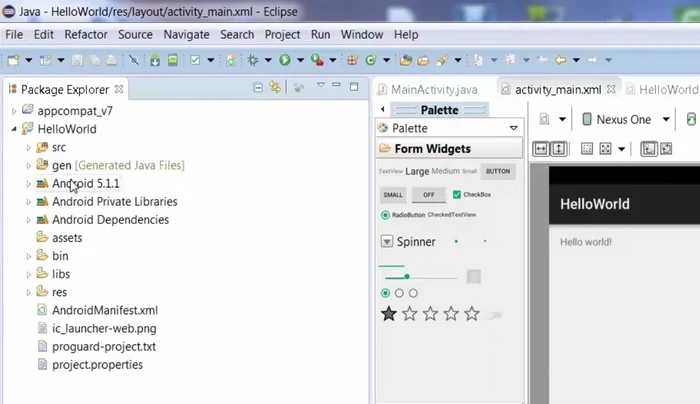
Task: Select the CheckBox widget in palette
Action: pos(472,195)
